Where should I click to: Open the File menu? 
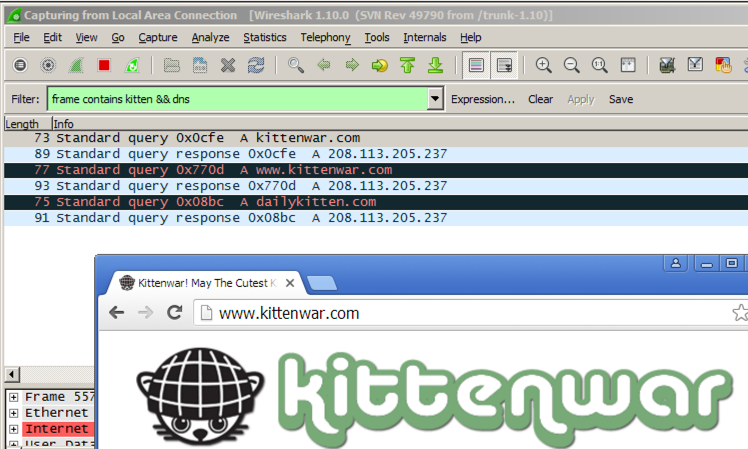pos(21,37)
